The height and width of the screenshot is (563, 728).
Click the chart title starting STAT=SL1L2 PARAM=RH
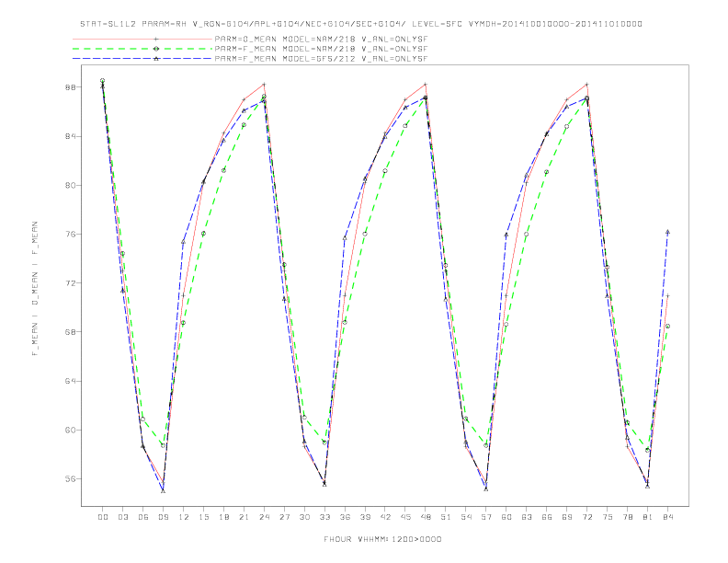coord(361,24)
